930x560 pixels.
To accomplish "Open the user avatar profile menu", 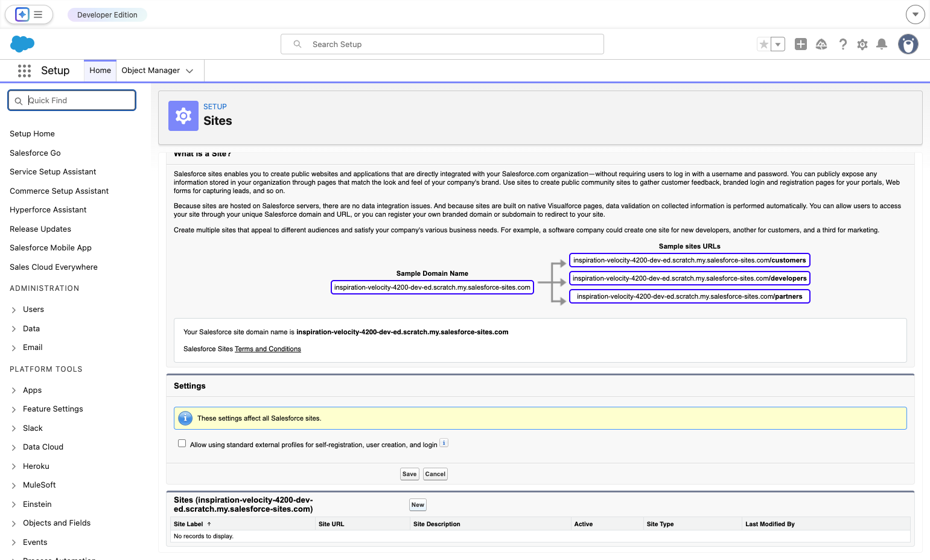I will 908,44.
